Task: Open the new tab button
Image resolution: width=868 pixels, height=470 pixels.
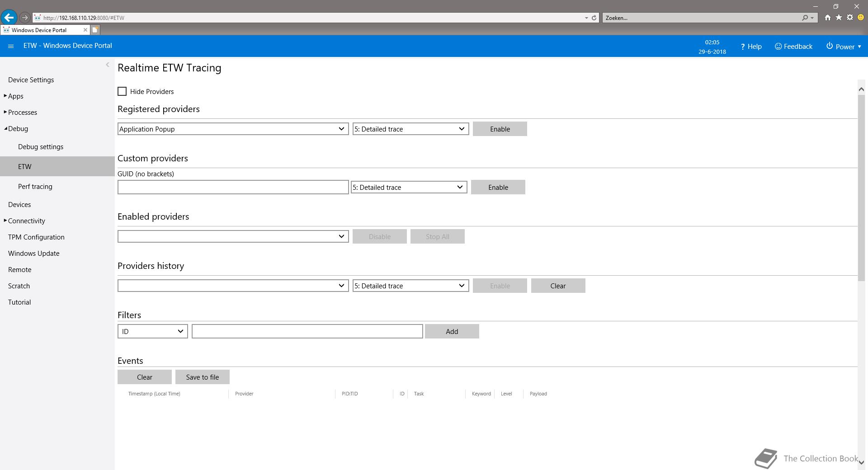Action: click(95, 30)
